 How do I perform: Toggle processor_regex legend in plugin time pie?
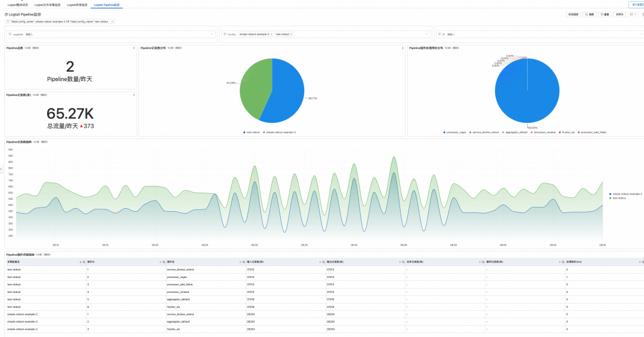[454, 132]
